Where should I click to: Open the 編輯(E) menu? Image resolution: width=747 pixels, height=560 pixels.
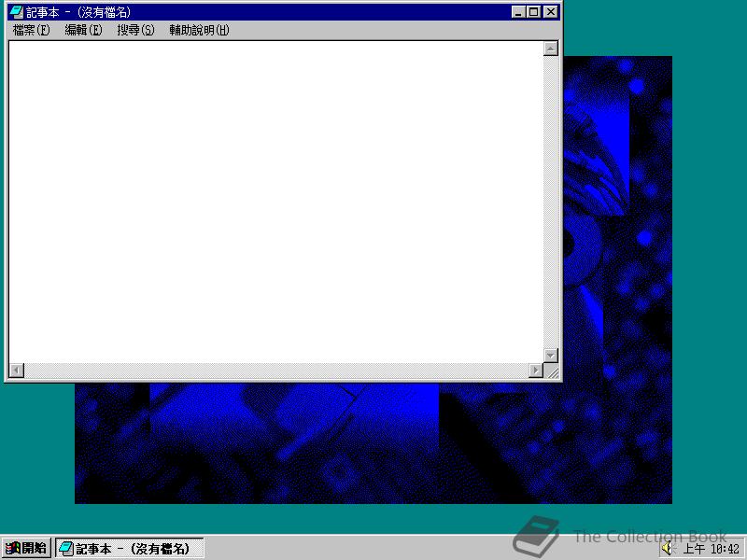coord(83,31)
